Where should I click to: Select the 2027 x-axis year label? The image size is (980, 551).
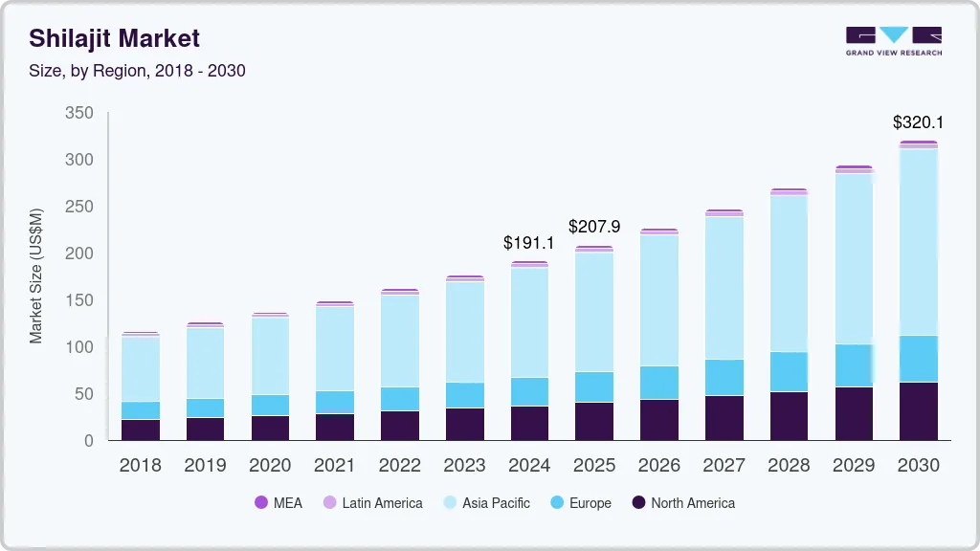[x=724, y=465]
